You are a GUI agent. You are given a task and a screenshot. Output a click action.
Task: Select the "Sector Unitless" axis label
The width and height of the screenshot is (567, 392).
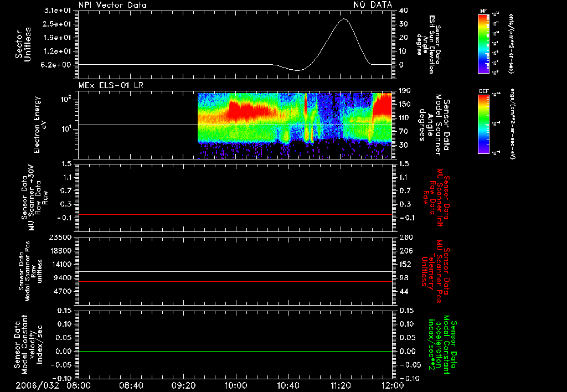click(x=23, y=44)
